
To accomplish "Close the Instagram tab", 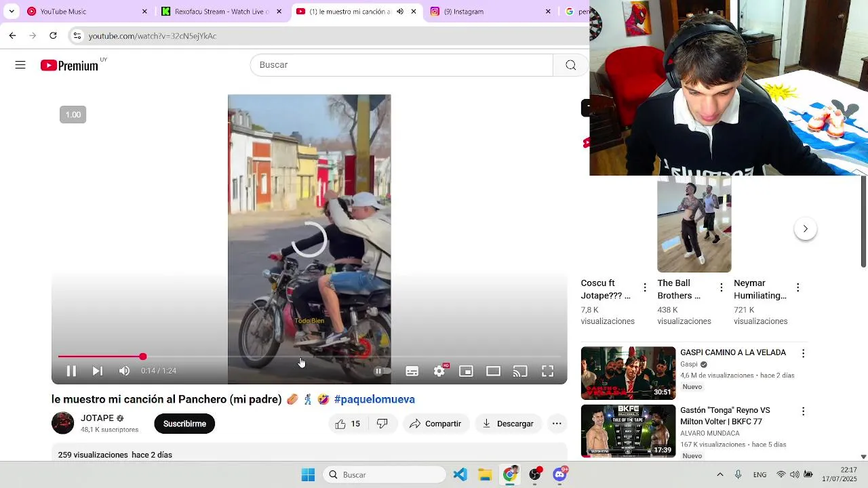I will (548, 12).
